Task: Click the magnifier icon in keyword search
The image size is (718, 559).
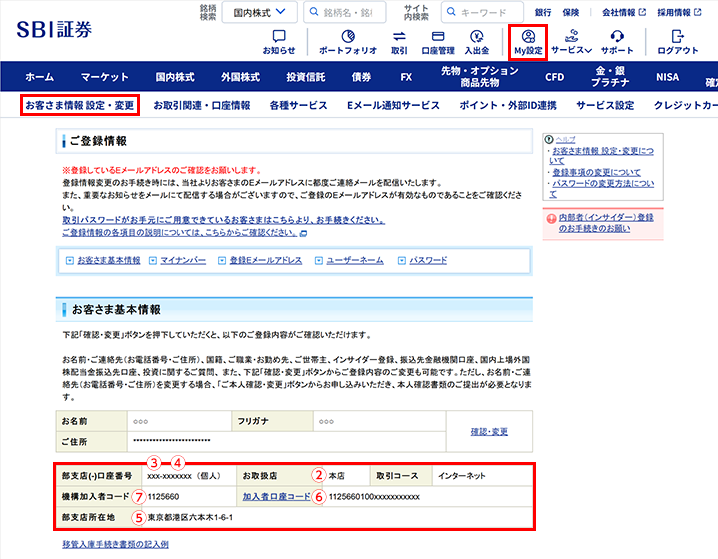Action: tap(451, 12)
